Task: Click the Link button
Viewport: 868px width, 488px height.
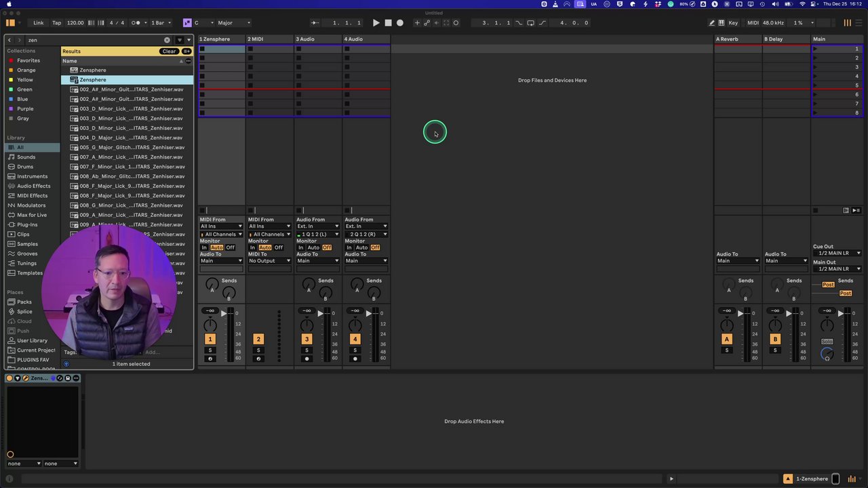Action: point(39,23)
